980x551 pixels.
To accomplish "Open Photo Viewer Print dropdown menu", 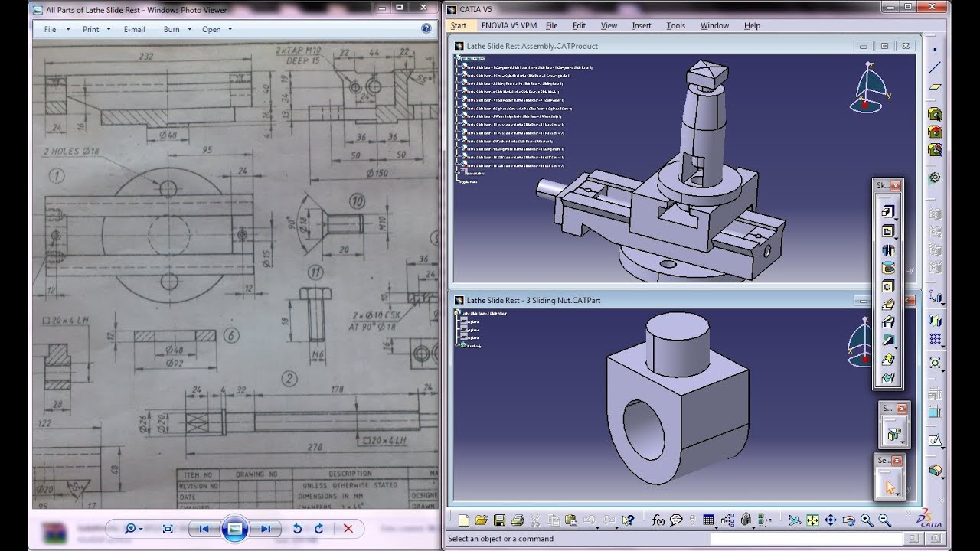I will tap(96, 29).
